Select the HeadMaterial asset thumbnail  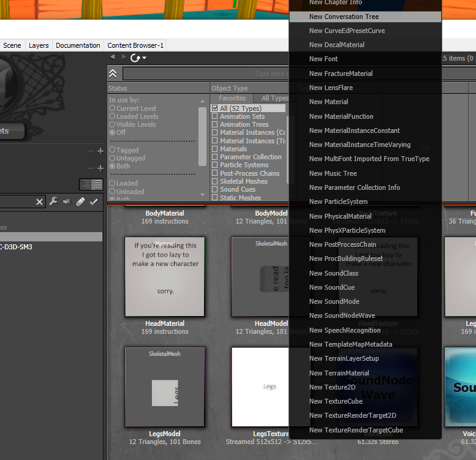click(x=165, y=277)
